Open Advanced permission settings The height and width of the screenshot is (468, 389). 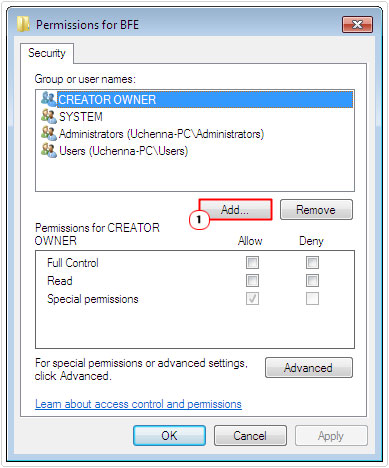[308, 368]
